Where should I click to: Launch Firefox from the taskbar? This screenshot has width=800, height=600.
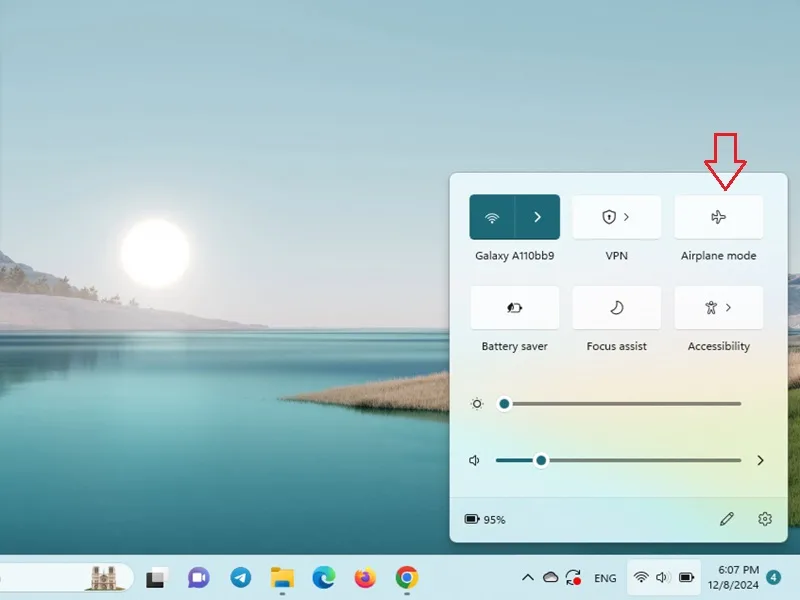(365, 578)
